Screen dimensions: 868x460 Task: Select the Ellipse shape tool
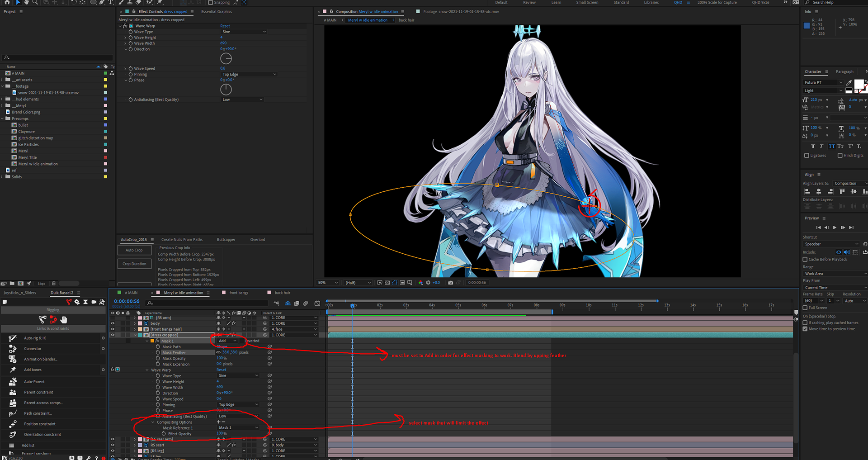click(x=93, y=2)
